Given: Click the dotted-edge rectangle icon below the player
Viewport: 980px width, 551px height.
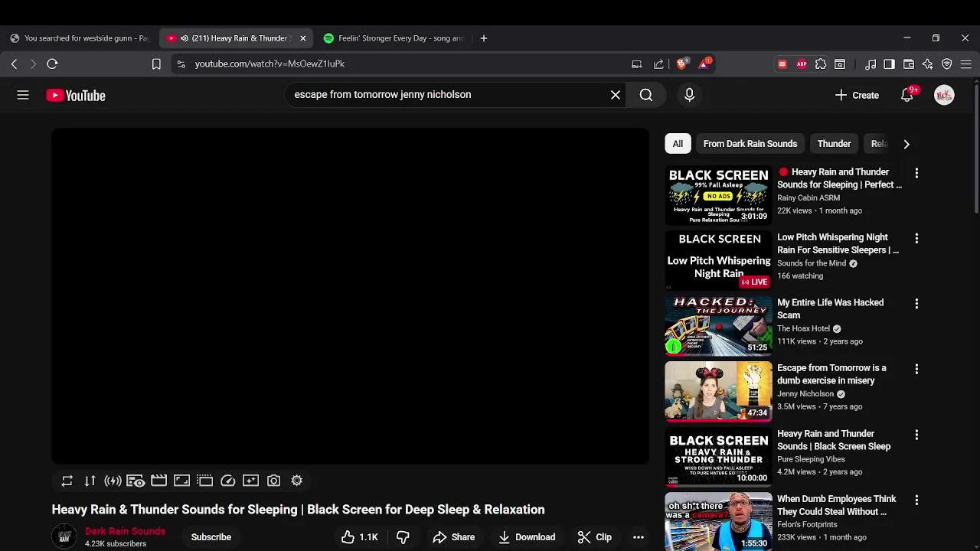Looking at the screenshot, I should 204,481.
